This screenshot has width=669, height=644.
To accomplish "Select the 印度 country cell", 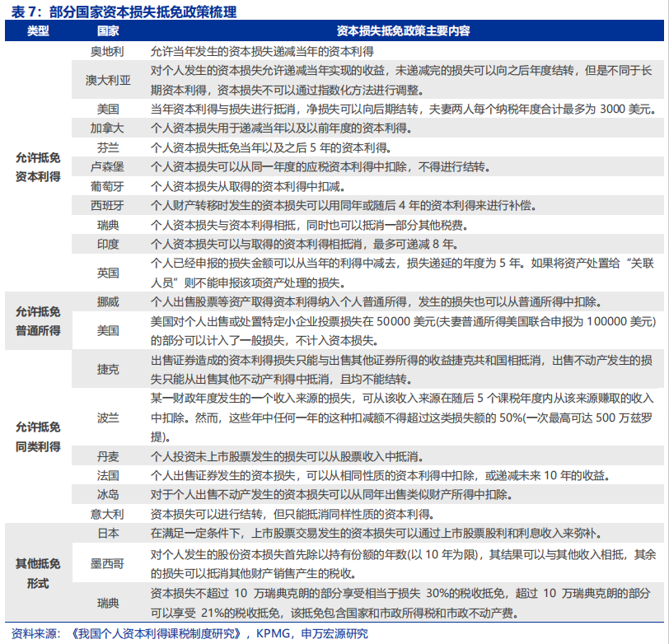I will pos(107,244).
